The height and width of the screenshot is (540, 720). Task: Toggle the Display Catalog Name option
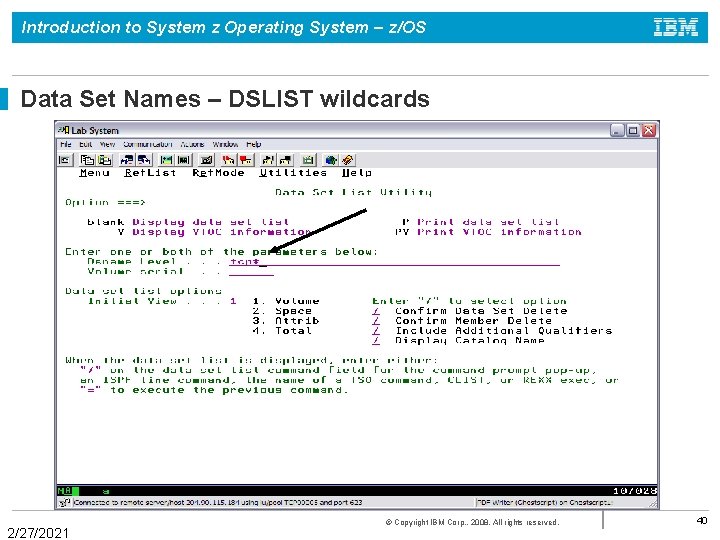click(x=376, y=340)
